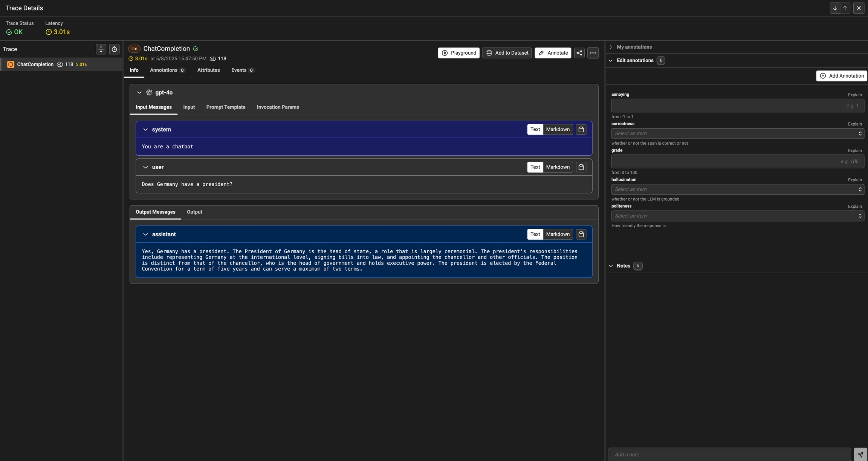Switch the user message to Markdown view

click(x=558, y=167)
